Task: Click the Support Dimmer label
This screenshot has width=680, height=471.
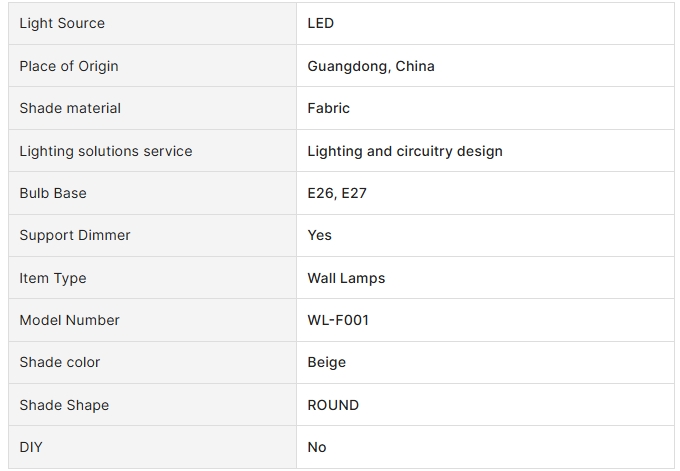Action: 75,235
